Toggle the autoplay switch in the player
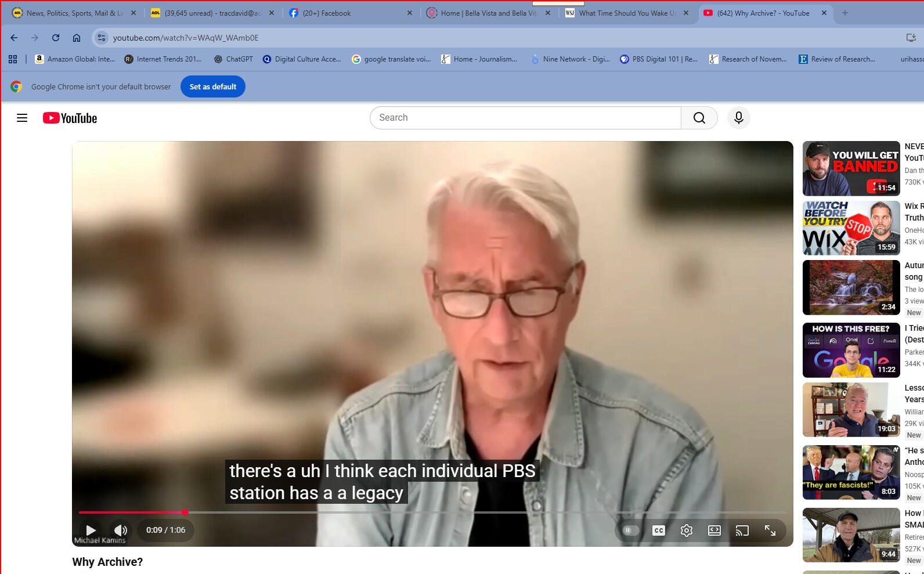The image size is (924, 574). pos(630,530)
